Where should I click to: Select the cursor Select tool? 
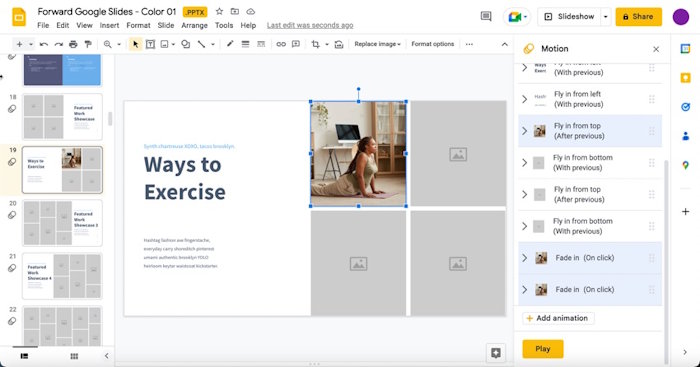click(x=135, y=44)
